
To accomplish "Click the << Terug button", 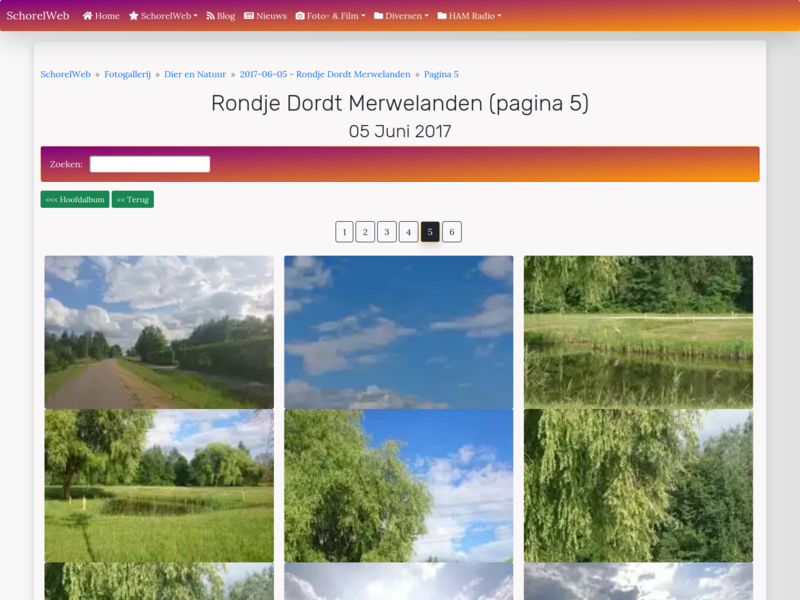I will click(x=133, y=199).
